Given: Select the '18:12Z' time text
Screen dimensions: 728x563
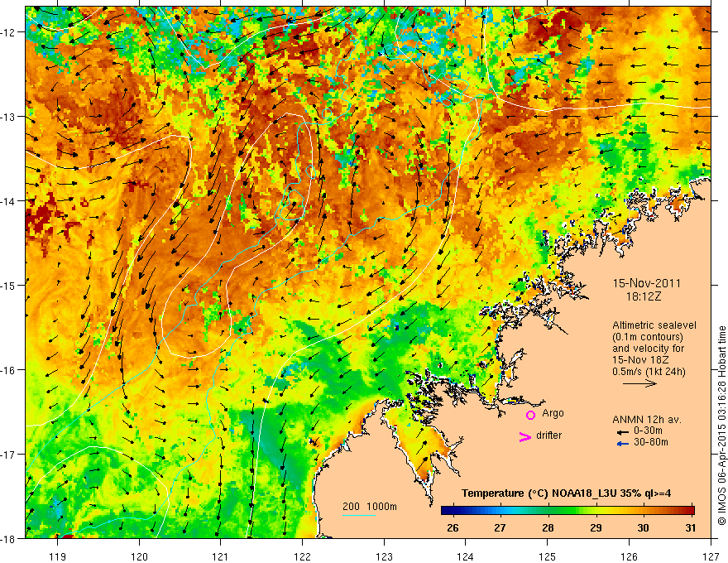Looking at the screenshot, I should click(x=643, y=296).
